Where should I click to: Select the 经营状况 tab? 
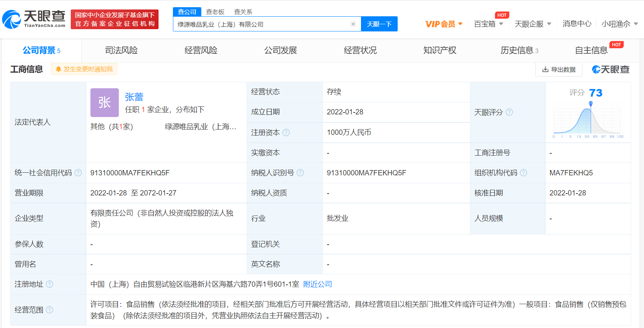360,50
